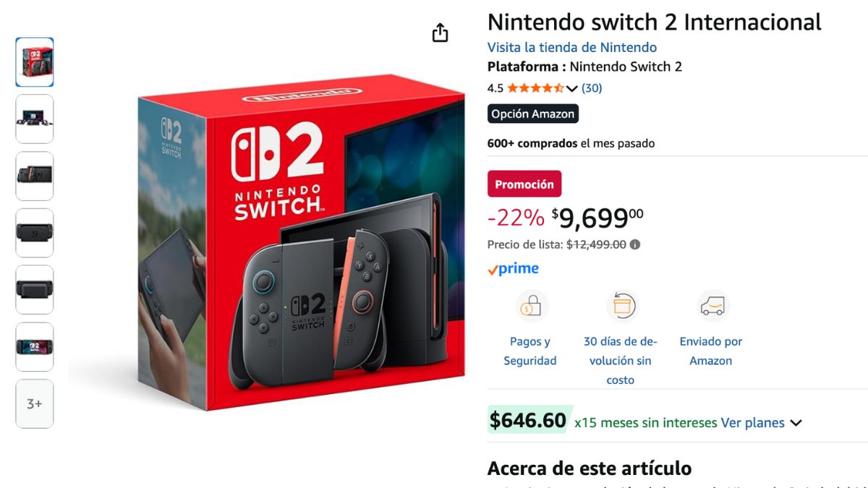The image size is (868, 488).
Task: Click the Prime logo badge
Action: pyautogui.click(x=513, y=269)
